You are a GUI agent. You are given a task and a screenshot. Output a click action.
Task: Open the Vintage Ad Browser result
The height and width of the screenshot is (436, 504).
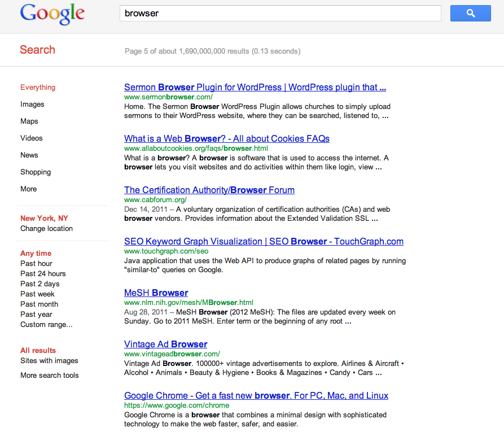click(x=165, y=345)
